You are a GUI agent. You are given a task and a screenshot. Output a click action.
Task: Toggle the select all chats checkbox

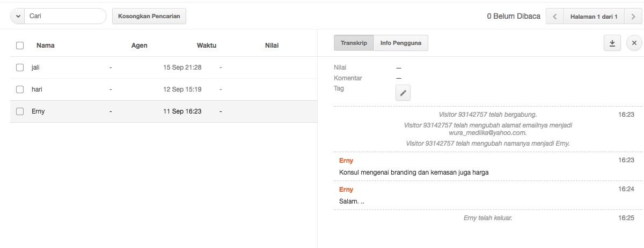[20, 46]
